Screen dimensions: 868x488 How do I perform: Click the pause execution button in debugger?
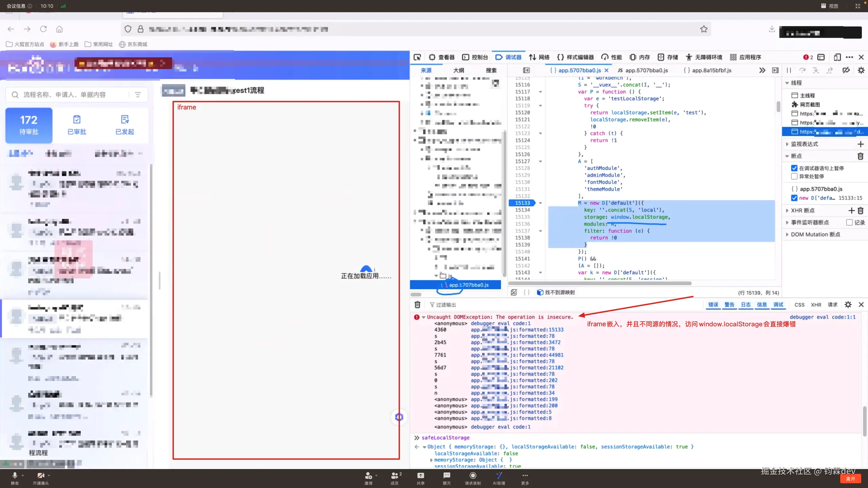pyautogui.click(x=789, y=70)
